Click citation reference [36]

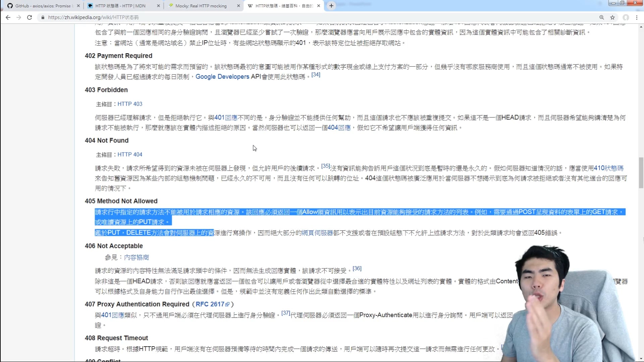tap(357, 268)
